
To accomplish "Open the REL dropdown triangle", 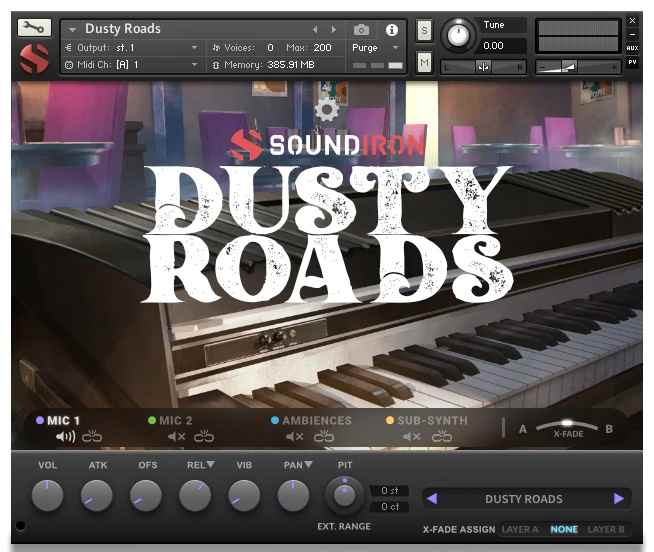I will [x=211, y=464].
